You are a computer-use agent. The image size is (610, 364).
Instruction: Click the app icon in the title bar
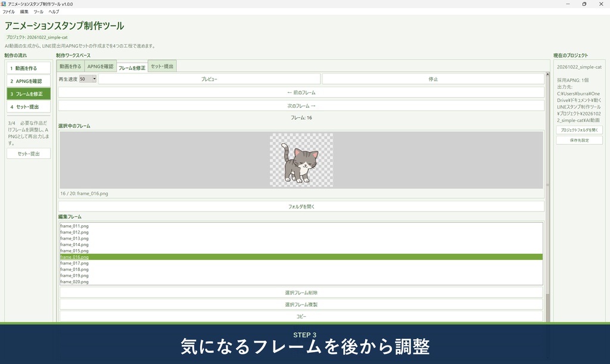click(x=4, y=4)
